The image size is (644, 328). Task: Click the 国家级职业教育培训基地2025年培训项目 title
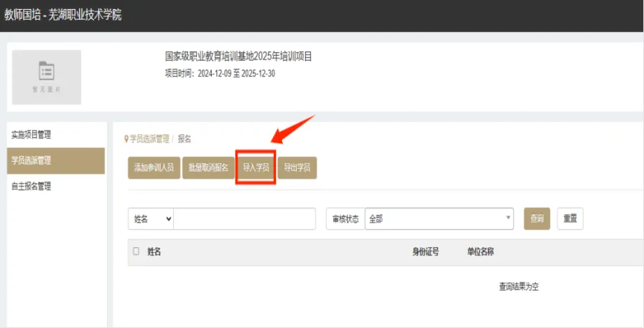(238, 57)
